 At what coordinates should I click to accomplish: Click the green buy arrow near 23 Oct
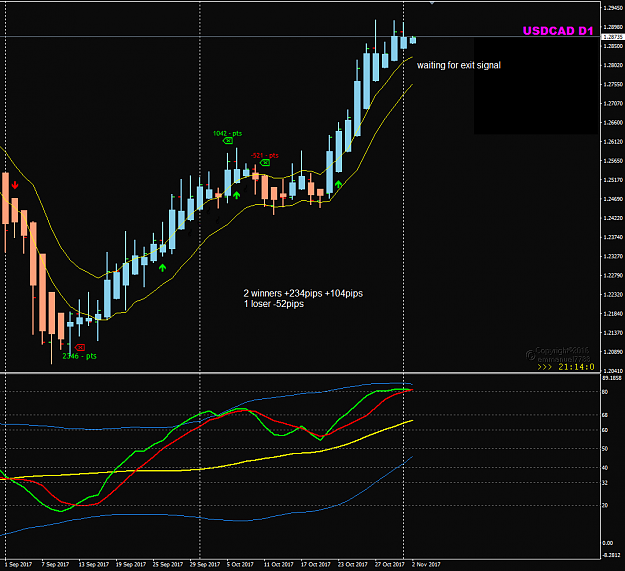[338, 184]
